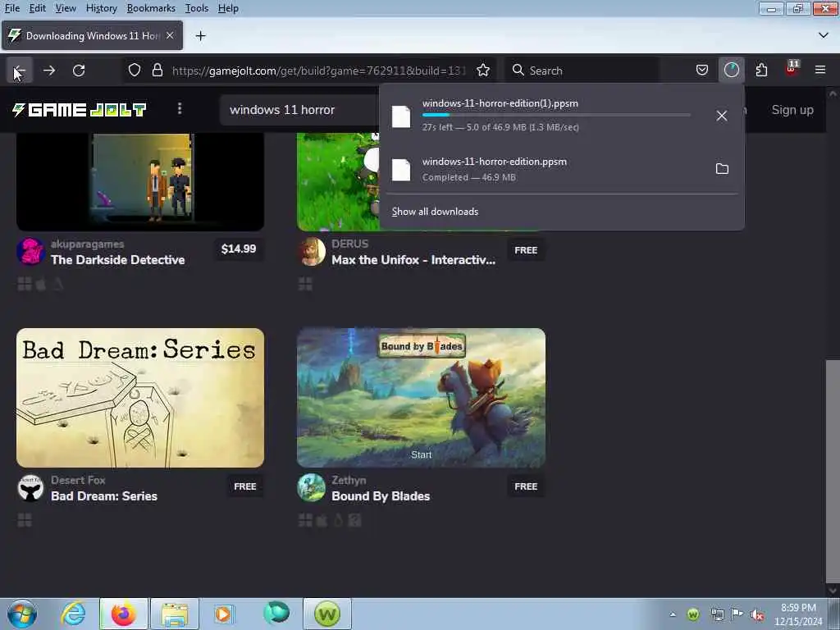Open the Tools menu

coord(197,8)
